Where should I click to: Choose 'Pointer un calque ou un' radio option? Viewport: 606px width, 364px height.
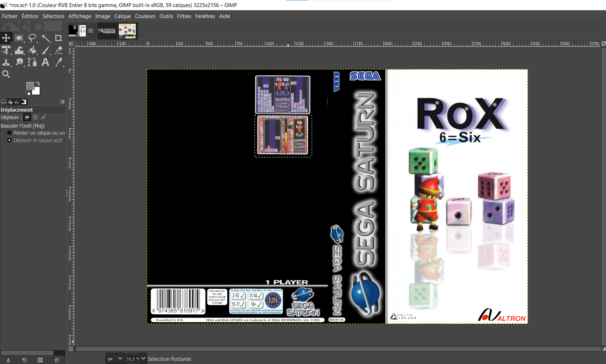pyautogui.click(x=36, y=133)
